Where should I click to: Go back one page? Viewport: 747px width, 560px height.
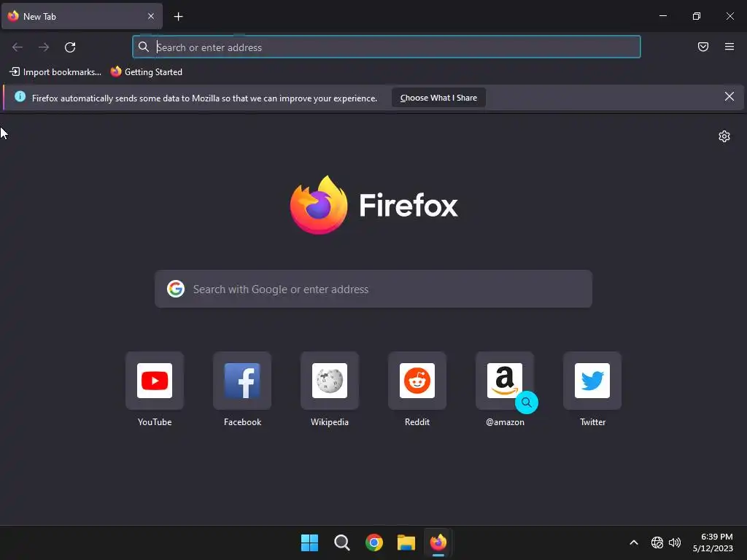click(x=18, y=47)
